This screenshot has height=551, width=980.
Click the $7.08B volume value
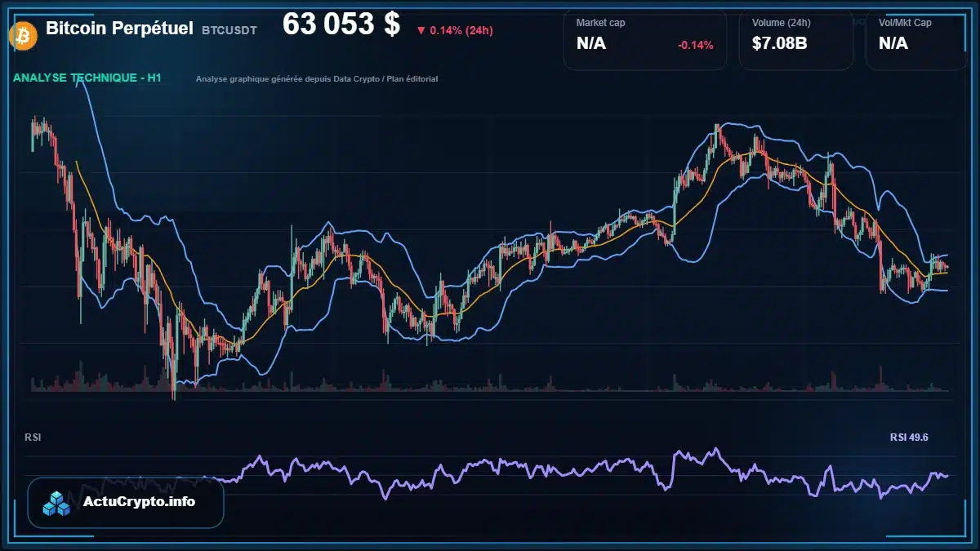[780, 44]
